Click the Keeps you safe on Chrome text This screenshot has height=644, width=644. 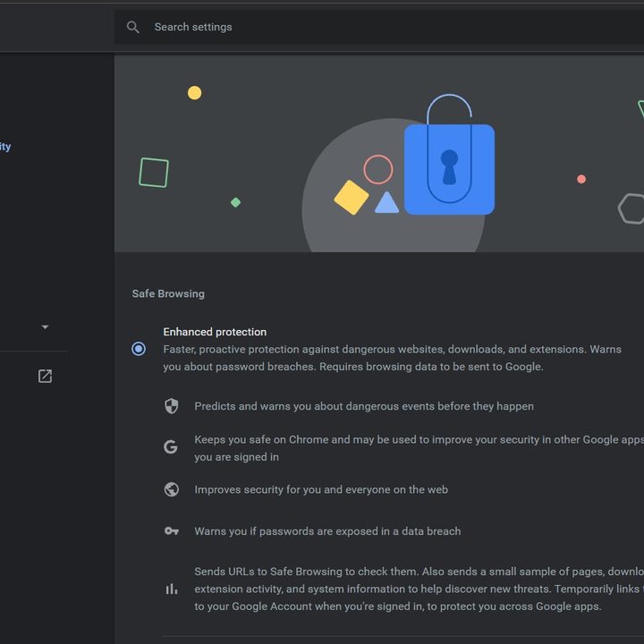(419, 448)
